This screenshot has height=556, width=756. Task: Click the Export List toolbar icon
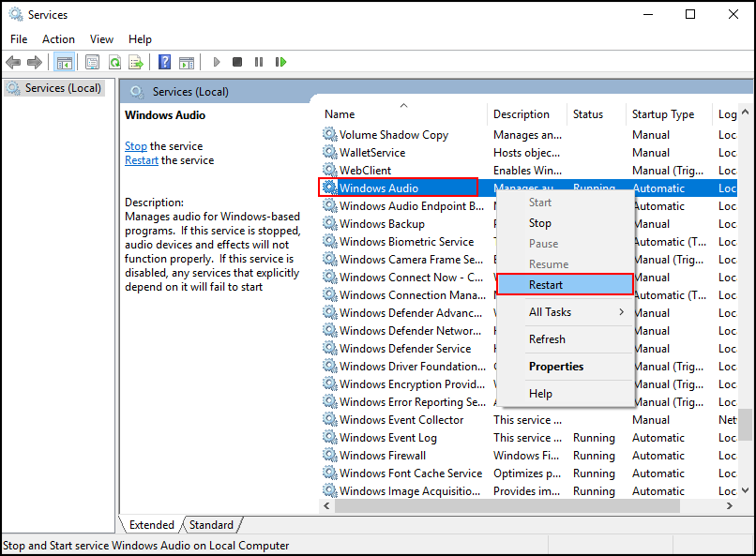[136, 62]
